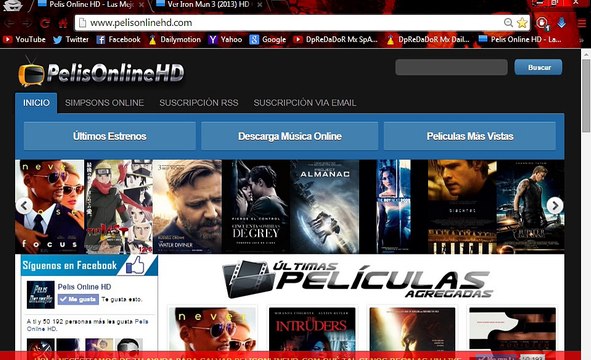Click the scrollbar up arrow
The image size is (591, 360).
tap(586, 54)
